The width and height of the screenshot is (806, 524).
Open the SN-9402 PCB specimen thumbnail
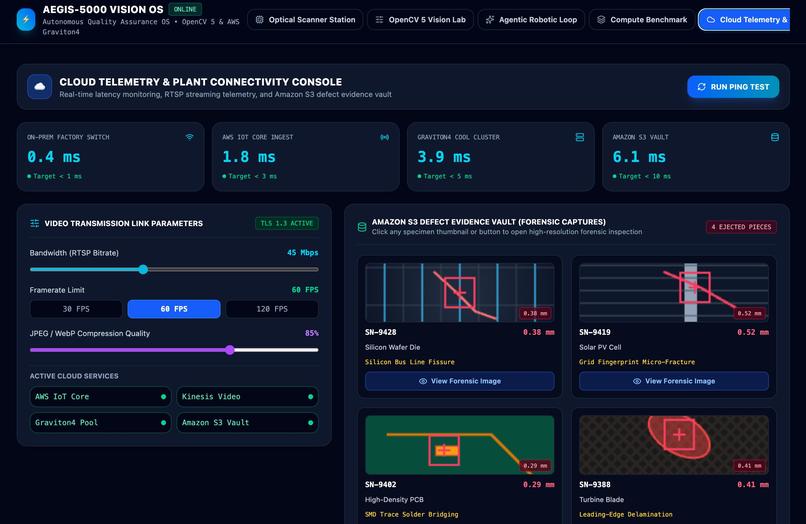point(460,445)
